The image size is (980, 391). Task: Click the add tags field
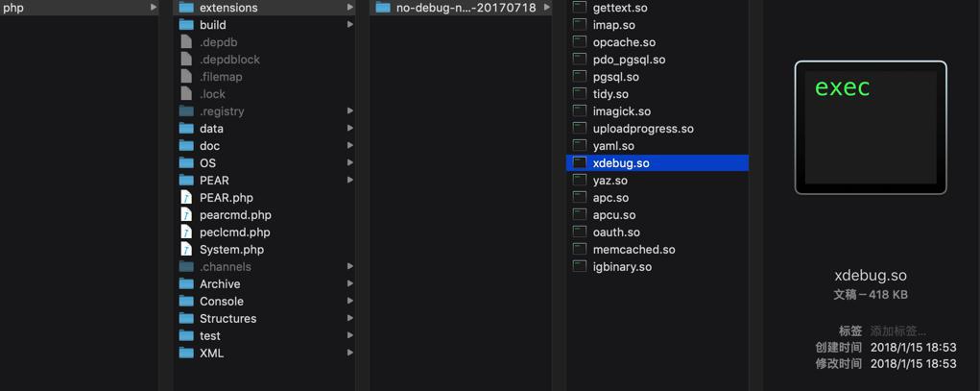tap(898, 330)
